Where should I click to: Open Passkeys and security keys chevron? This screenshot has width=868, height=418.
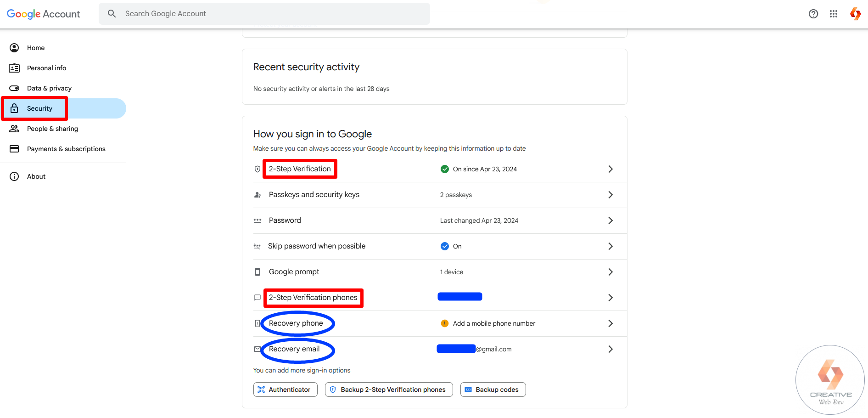click(610, 195)
